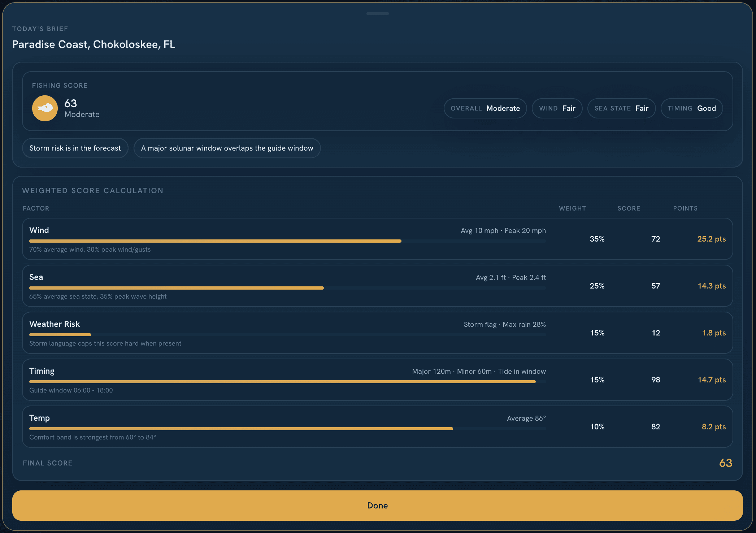Click the 25% weight for Sea
Image resolution: width=756 pixels, height=533 pixels.
(x=597, y=286)
